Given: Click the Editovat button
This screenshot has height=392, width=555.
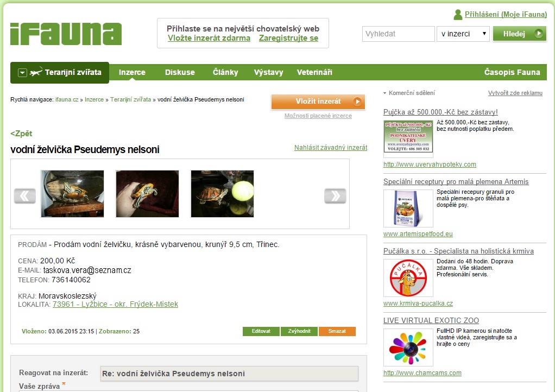Looking at the screenshot, I should pos(261,331).
